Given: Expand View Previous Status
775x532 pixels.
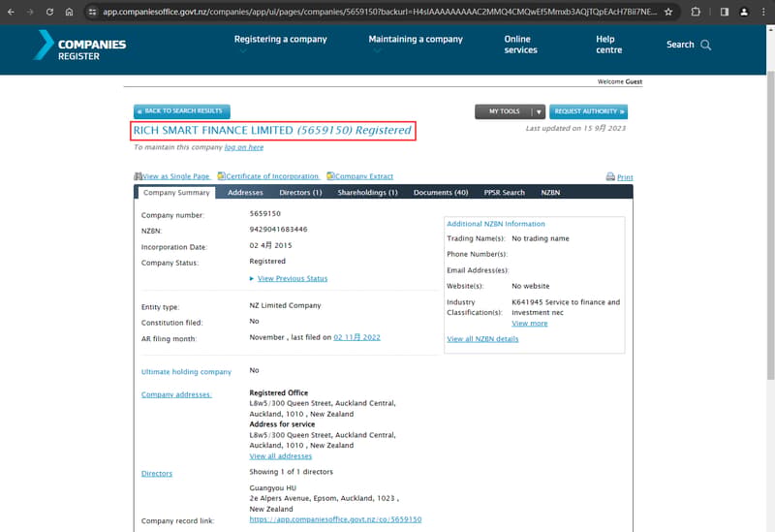Looking at the screenshot, I should pos(293,278).
